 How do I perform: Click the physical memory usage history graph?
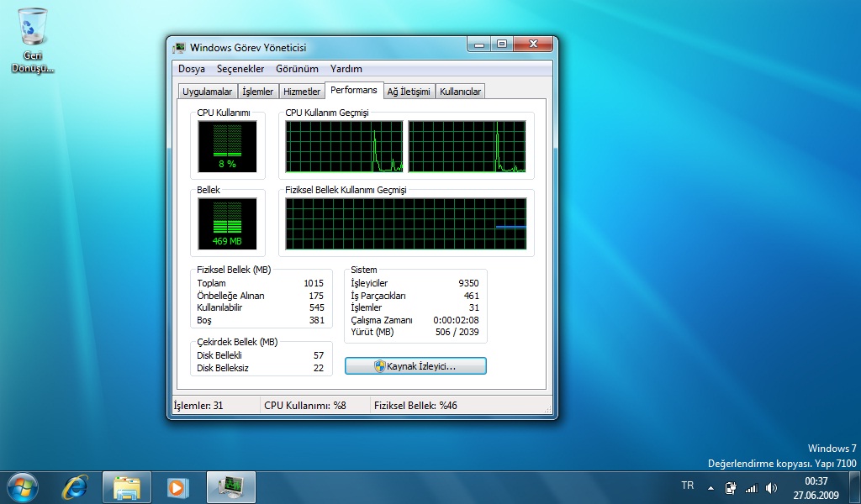pyautogui.click(x=406, y=223)
